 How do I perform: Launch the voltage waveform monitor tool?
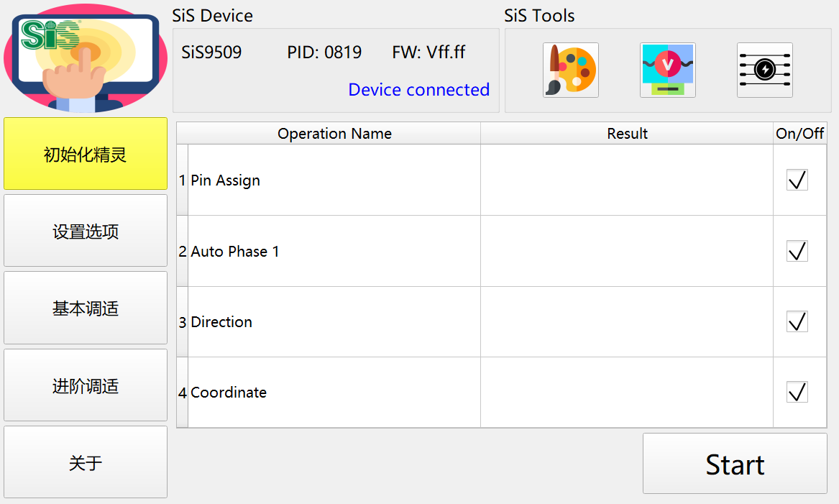pyautogui.click(x=667, y=70)
